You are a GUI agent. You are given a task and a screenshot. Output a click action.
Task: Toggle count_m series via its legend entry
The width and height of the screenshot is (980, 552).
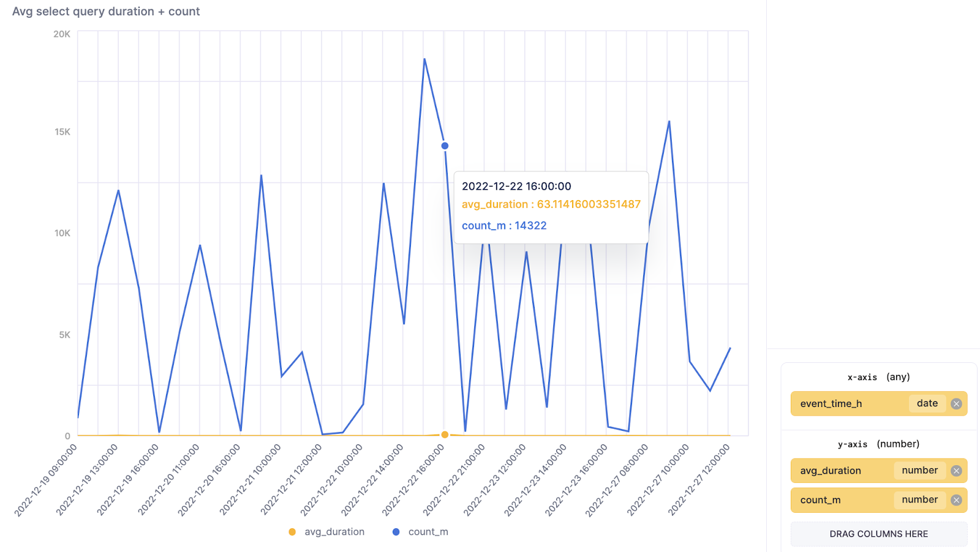click(x=428, y=532)
